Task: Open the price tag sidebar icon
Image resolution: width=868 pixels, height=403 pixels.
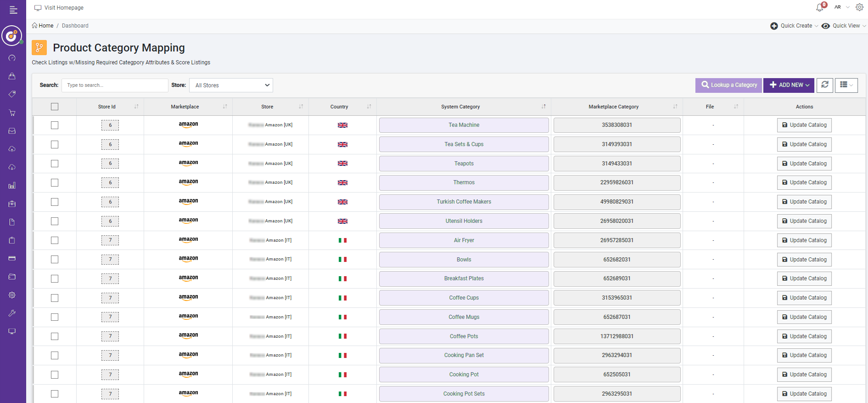Action: [12, 94]
